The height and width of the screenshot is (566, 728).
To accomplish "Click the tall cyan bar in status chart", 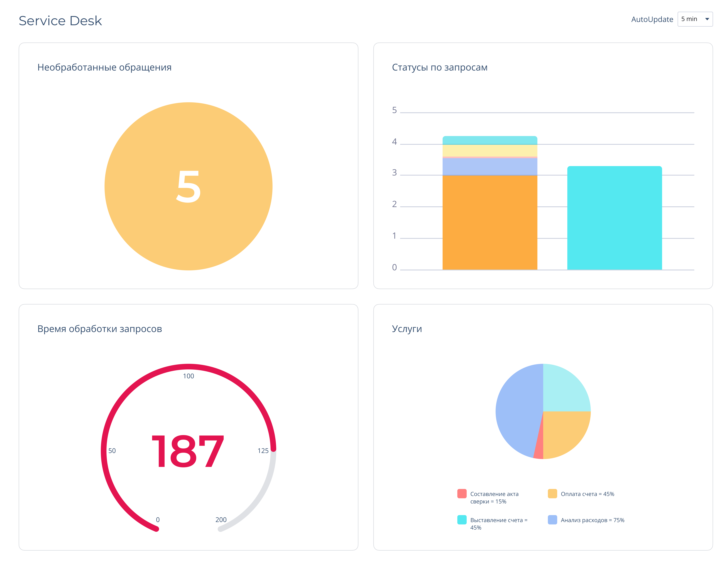I will click(x=614, y=217).
